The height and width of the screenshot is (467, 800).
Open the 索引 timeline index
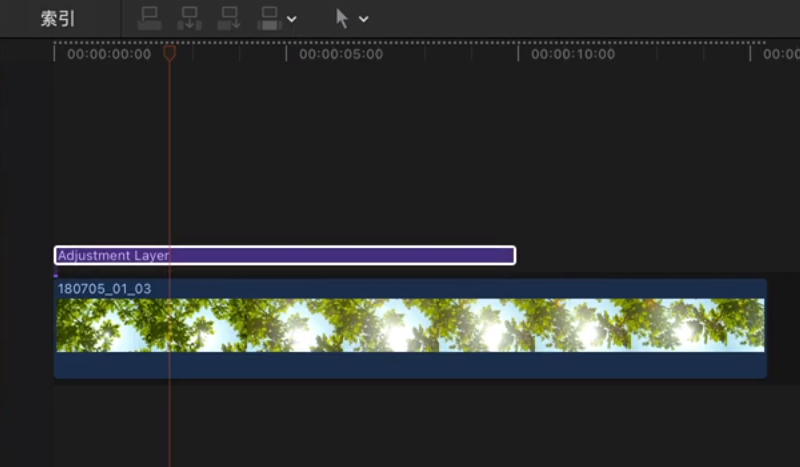58,19
